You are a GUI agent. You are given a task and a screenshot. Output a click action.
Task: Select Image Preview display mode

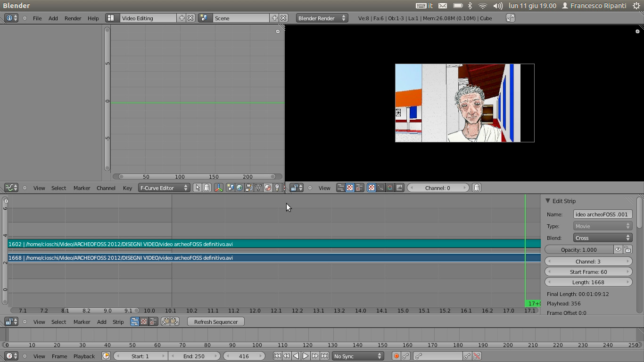point(372,188)
